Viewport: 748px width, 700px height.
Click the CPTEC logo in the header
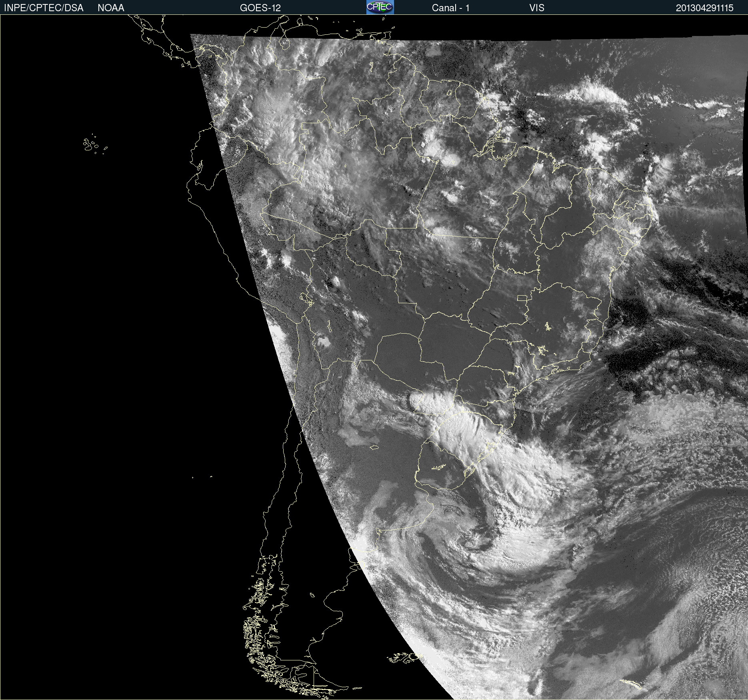(380, 7)
